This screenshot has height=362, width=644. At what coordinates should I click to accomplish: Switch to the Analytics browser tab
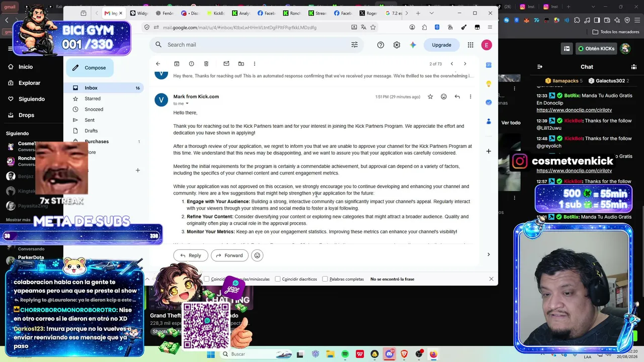point(242,13)
